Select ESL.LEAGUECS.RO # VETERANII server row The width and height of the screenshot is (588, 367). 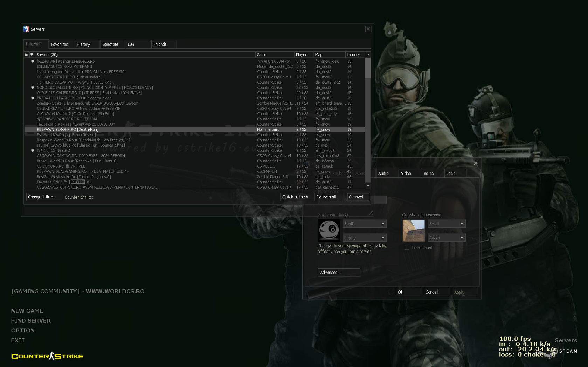point(195,66)
